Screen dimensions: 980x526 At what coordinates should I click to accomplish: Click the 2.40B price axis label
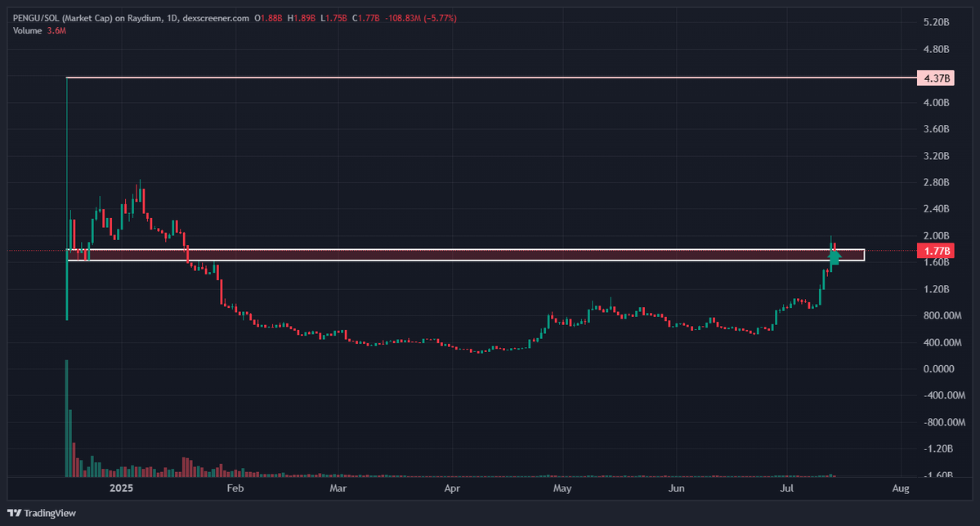click(936, 208)
